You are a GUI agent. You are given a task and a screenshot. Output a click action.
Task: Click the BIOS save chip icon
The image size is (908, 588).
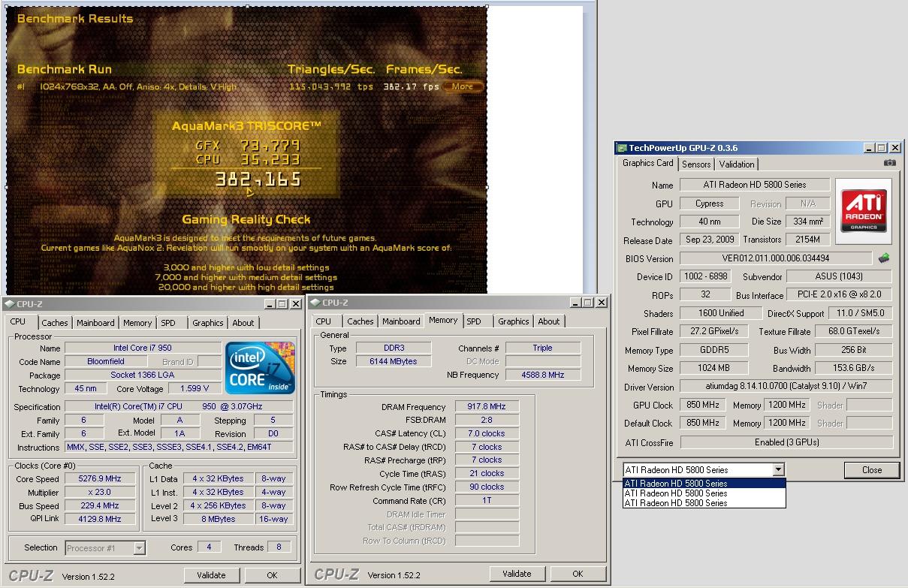point(884,258)
